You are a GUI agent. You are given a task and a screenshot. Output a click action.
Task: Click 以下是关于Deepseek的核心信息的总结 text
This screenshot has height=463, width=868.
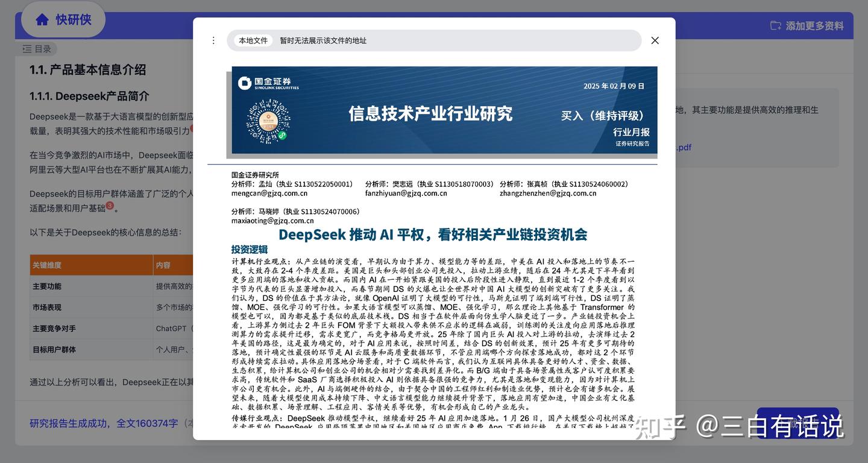(105, 232)
